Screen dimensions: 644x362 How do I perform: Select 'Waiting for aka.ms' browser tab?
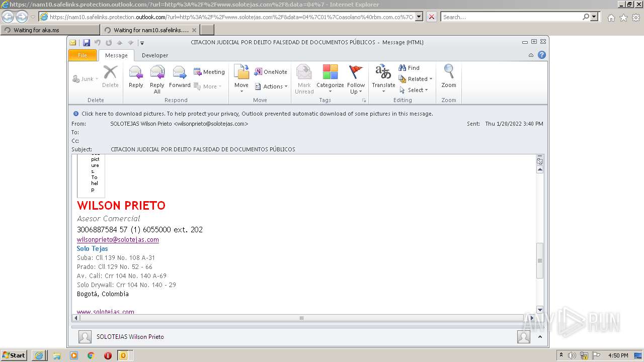[x=50, y=30]
